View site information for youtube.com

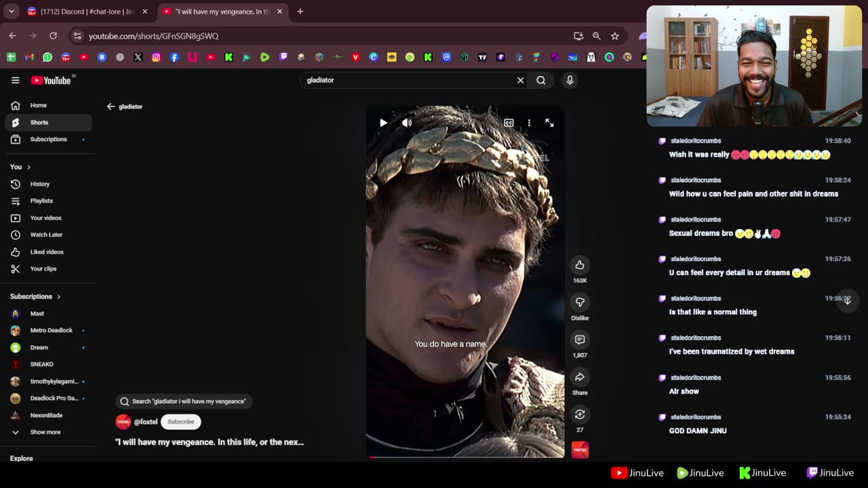pyautogui.click(x=77, y=36)
